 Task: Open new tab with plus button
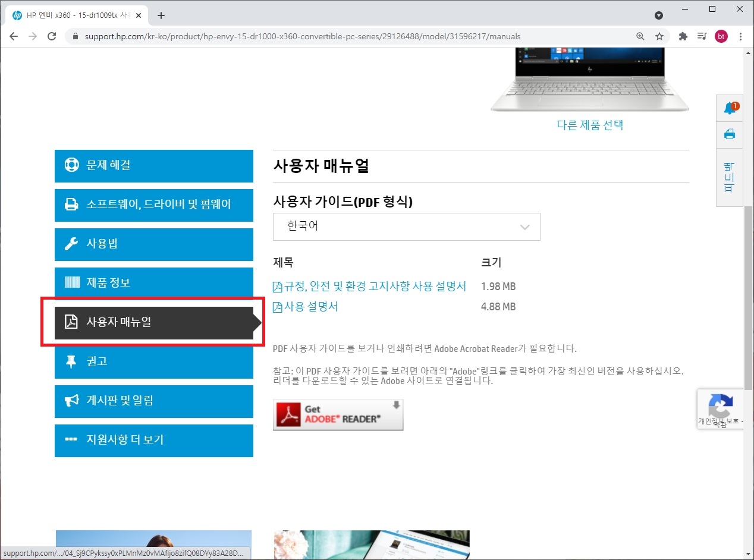point(161,15)
